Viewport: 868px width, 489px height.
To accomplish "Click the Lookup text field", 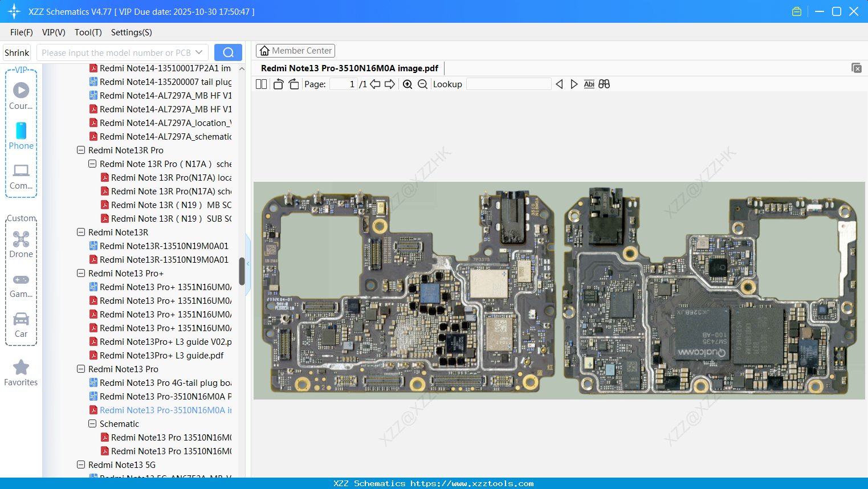I will [508, 84].
